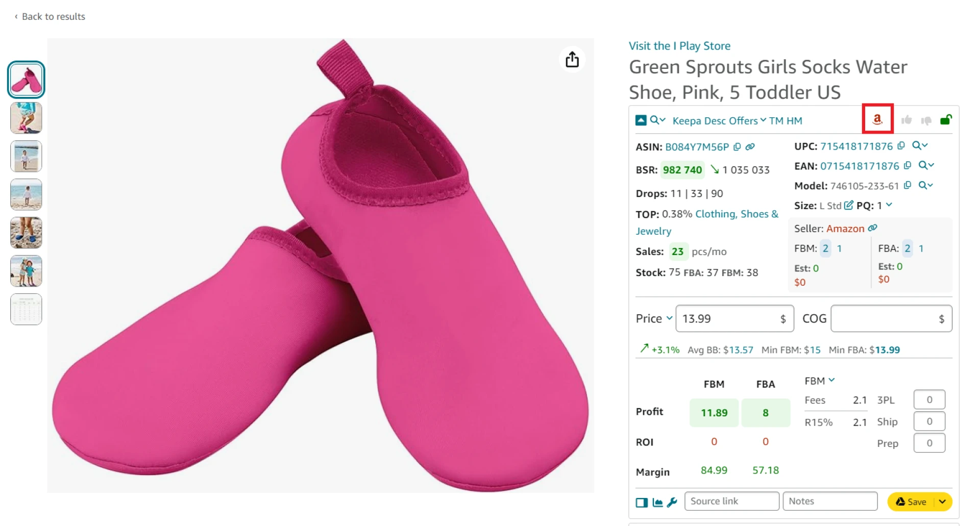The width and height of the screenshot is (980, 526).
Task: Toggle the side panel layout icon
Action: pos(641,502)
